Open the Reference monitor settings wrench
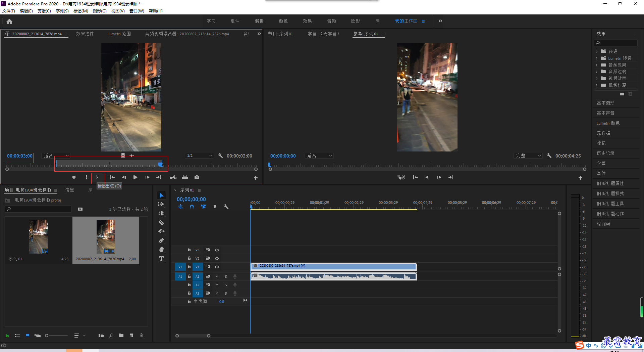 tap(549, 156)
